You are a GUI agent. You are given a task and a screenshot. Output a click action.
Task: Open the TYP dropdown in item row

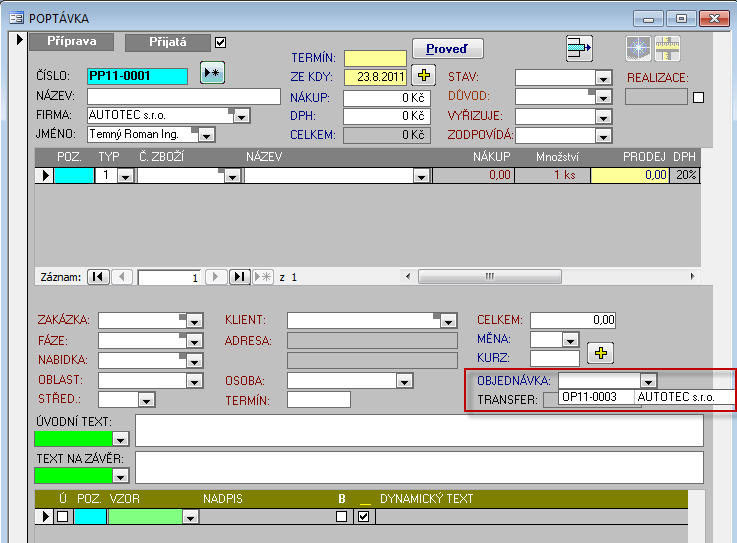(125, 176)
